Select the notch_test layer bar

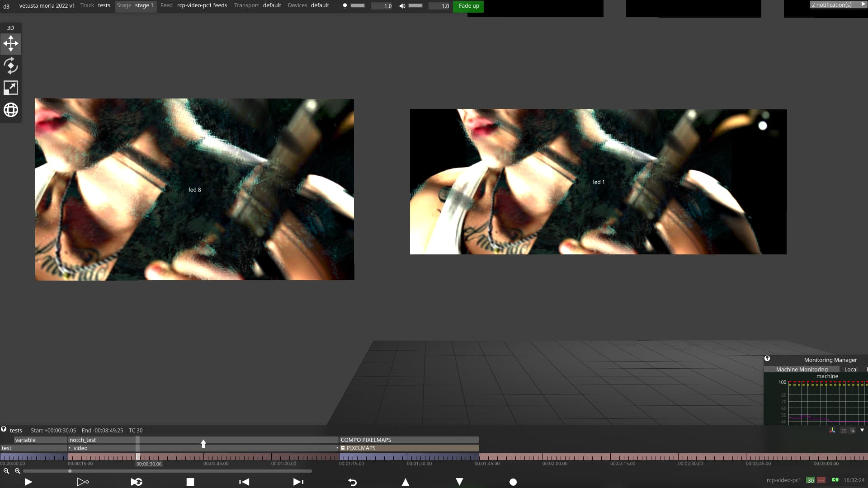203,440
